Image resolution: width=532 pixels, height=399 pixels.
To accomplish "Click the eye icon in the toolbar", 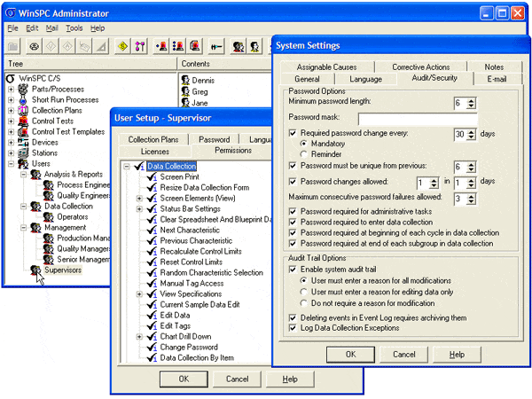I will 35,46.
